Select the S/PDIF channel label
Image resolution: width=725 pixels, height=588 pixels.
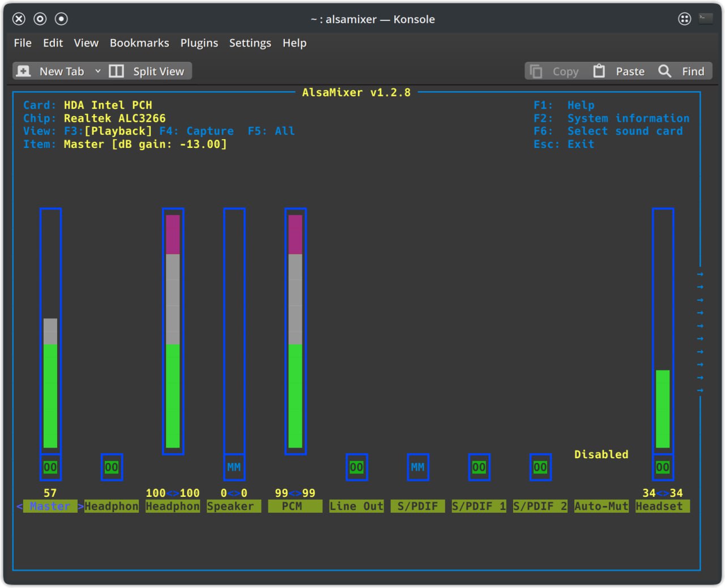(x=417, y=506)
